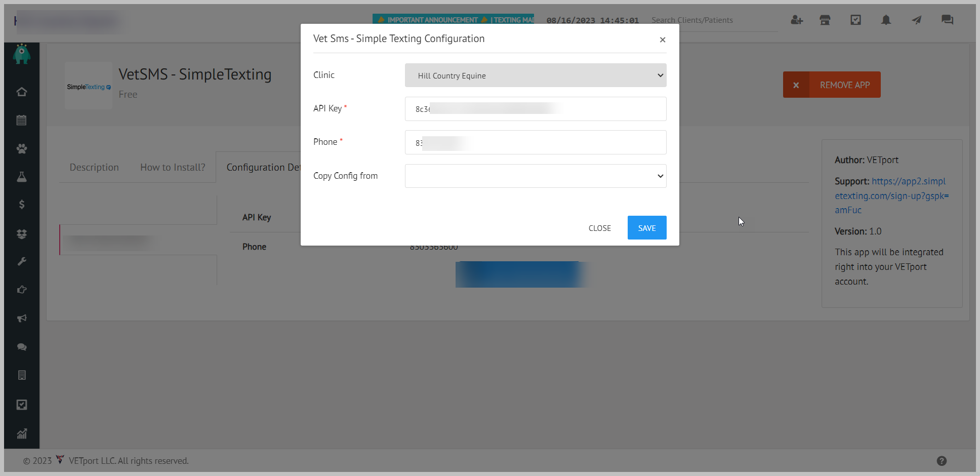Open the building icon in the sidebar
This screenshot has height=476, width=980.
coord(21,375)
